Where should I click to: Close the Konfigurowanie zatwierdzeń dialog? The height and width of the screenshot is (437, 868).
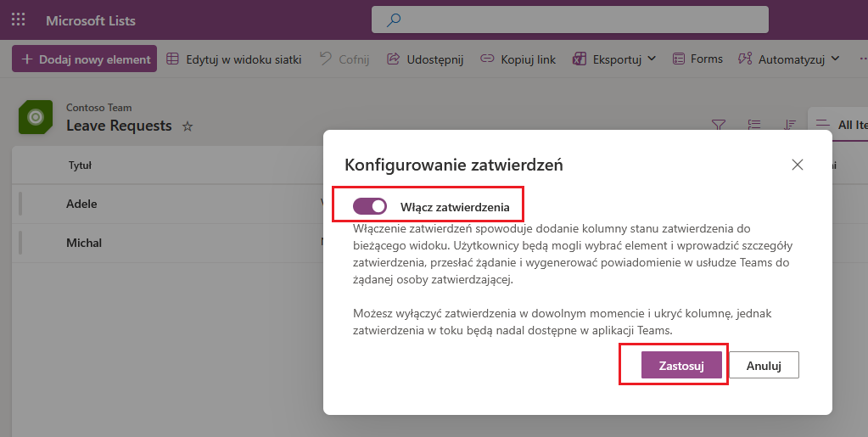[x=797, y=165]
